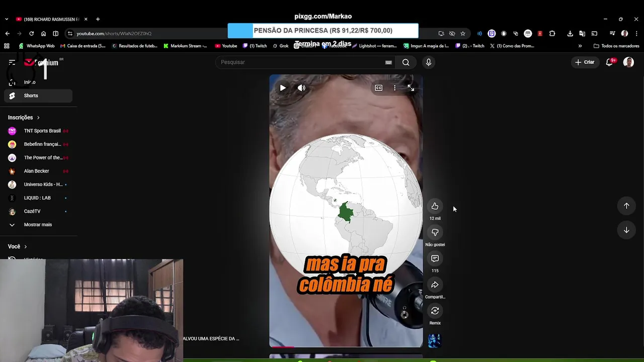
Task: Toggle closed captions on the short
Action: click(378, 88)
